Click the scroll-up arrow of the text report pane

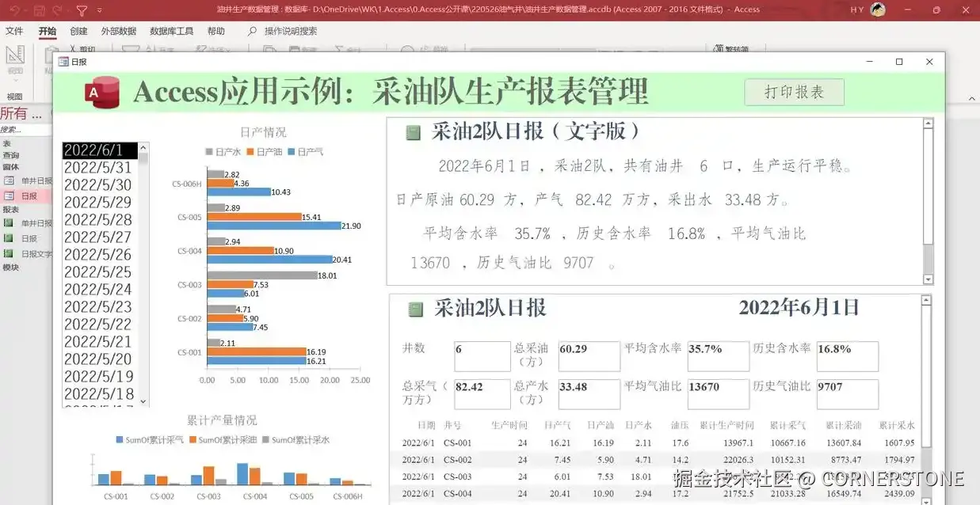[x=929, y=123]
